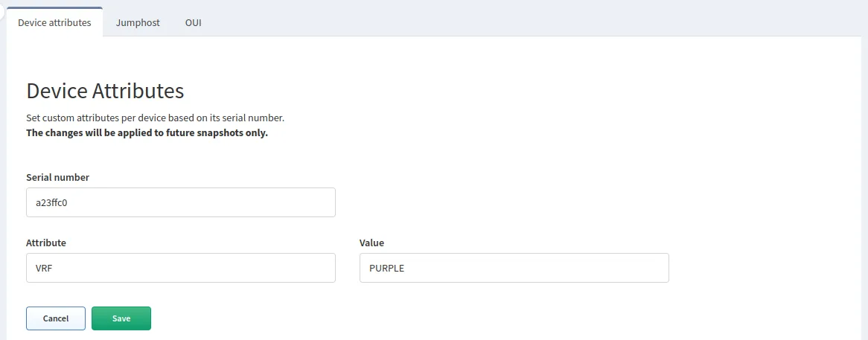
Task: Click the "Device Attributes" page heading
Action: click(x=105, y=91)
